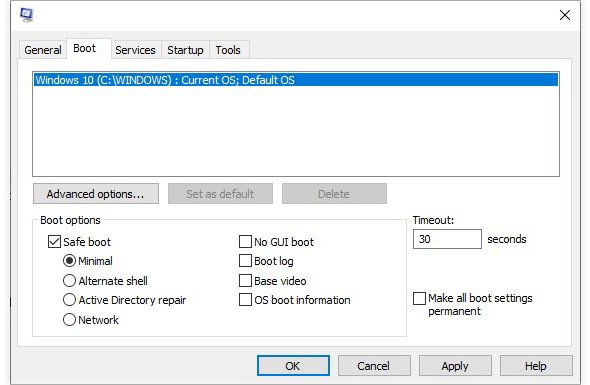
Task: Click the Timeout seconds input field
Action: [447, 239]
